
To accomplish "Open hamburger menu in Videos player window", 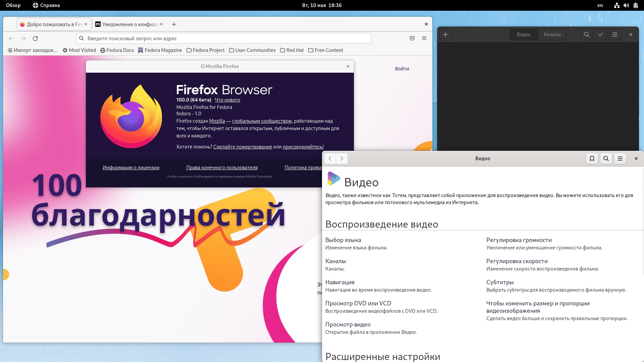I will coord(615,35).
